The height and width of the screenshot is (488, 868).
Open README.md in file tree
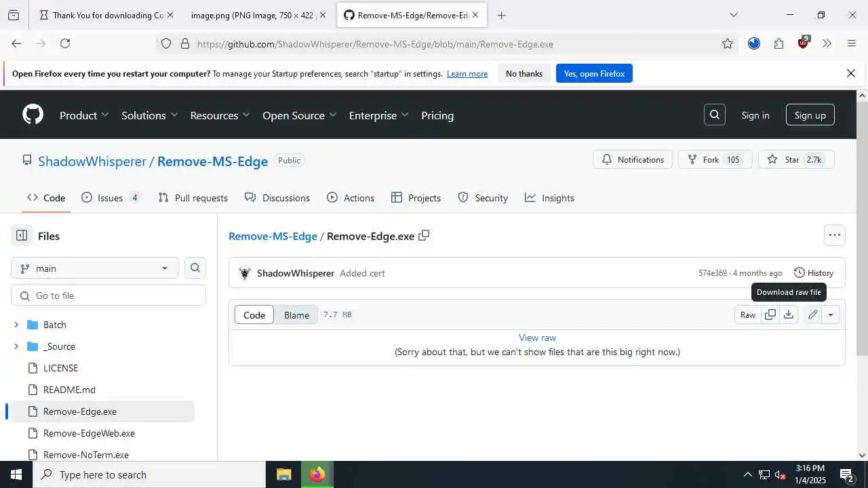pos(69,390)
